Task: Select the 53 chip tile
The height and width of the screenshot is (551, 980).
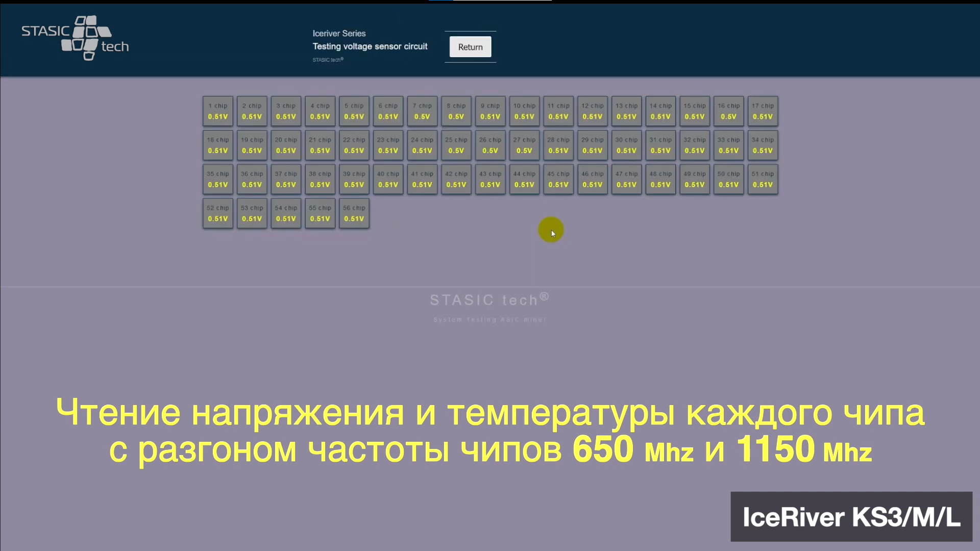Action: point(252,213)
